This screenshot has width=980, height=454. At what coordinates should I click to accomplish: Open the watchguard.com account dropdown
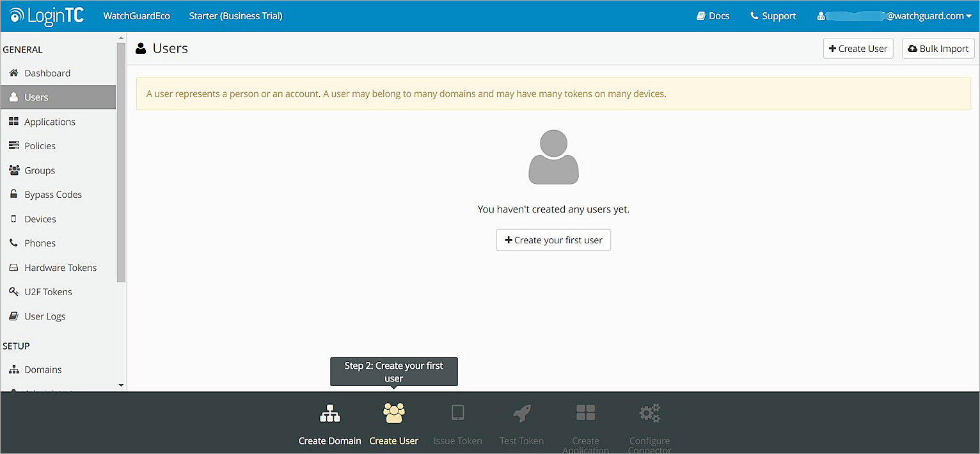coord(894,15)
